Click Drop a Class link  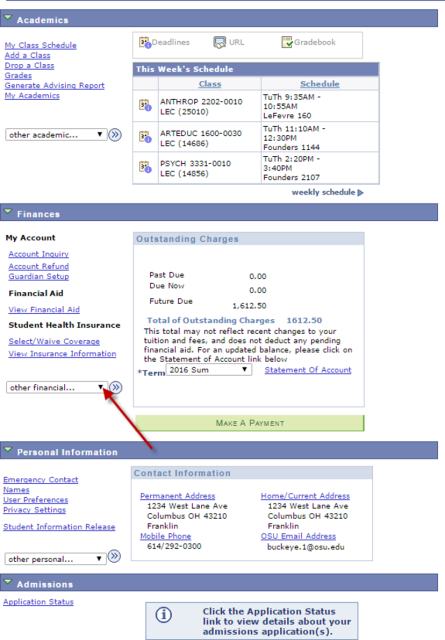click(29, 66)
